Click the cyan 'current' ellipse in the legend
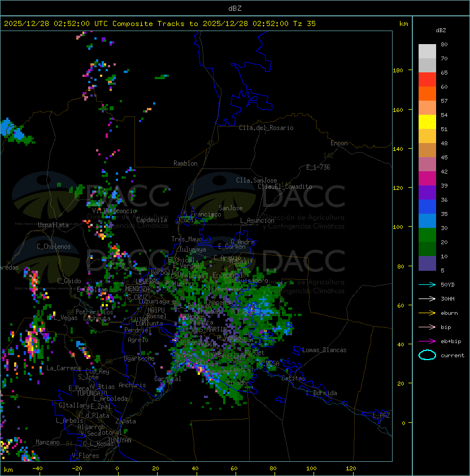Image resolution: width=470 pixels, height=476 pixels. pyautogui.click(x=427, y=355)
